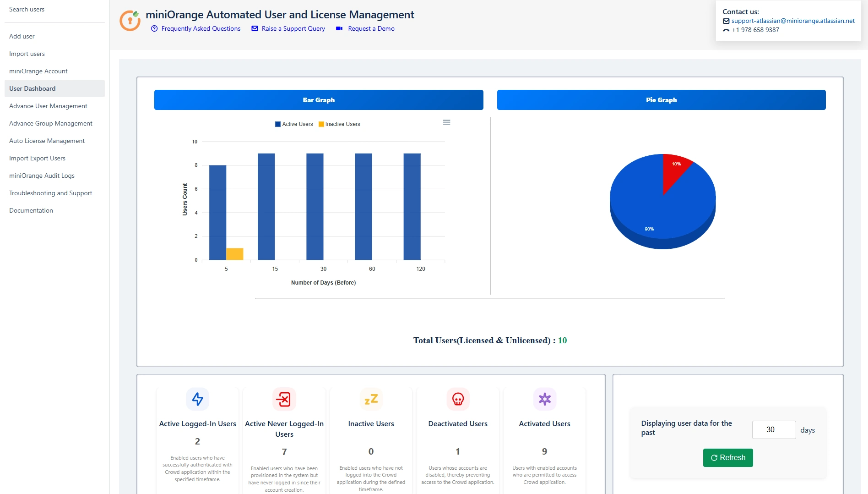Click the phone number +1 978 658 9387

(755, 30)
